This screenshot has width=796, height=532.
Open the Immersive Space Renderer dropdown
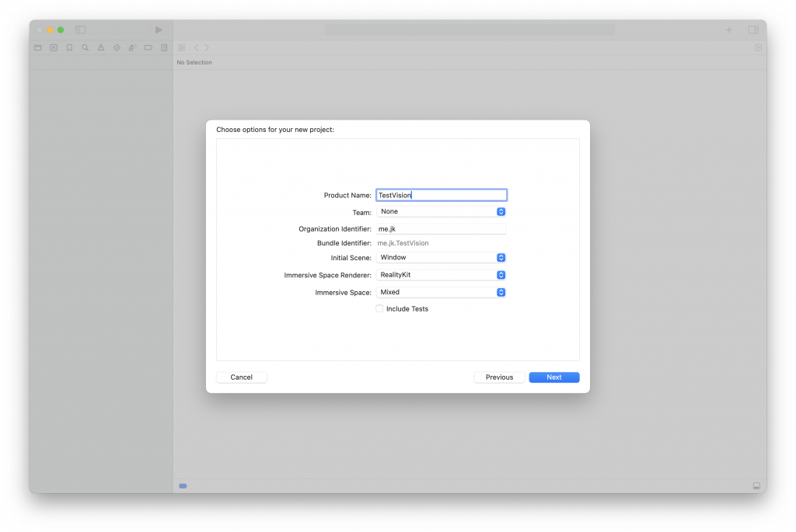[x=442, y=275]
